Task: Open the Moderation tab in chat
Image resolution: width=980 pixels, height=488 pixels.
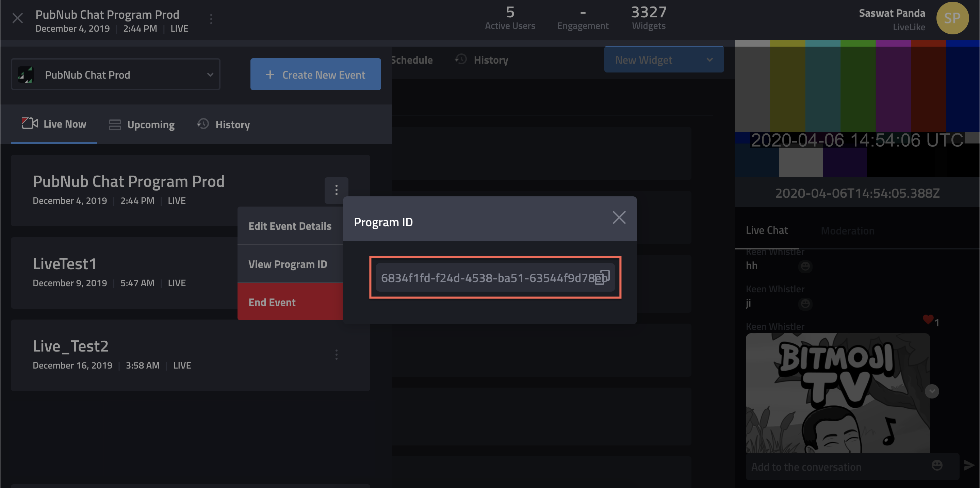Action: [x=847, y=231]
